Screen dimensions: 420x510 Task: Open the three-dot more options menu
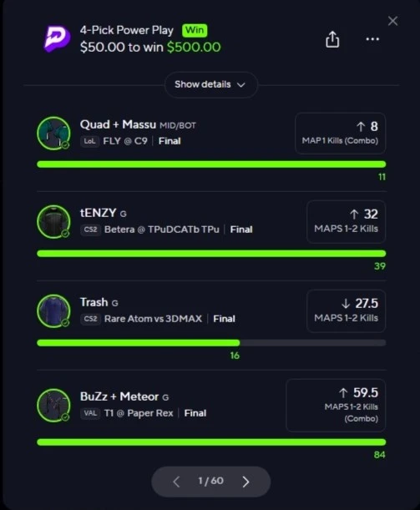372,39
